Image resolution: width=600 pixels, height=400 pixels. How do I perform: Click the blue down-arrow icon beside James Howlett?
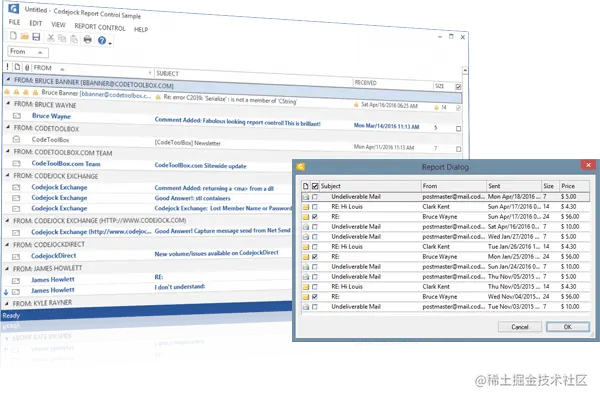(6, 292)
